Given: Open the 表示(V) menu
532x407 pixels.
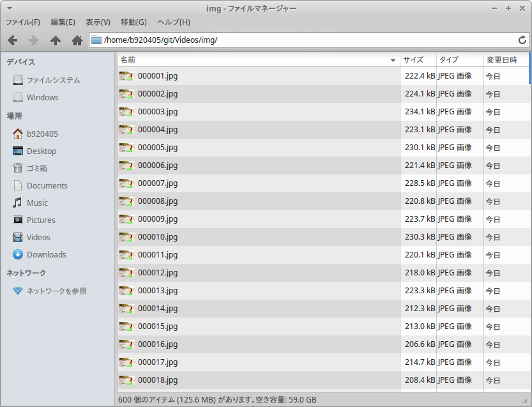Looking at the screenshot, I should tap(98, 22).
